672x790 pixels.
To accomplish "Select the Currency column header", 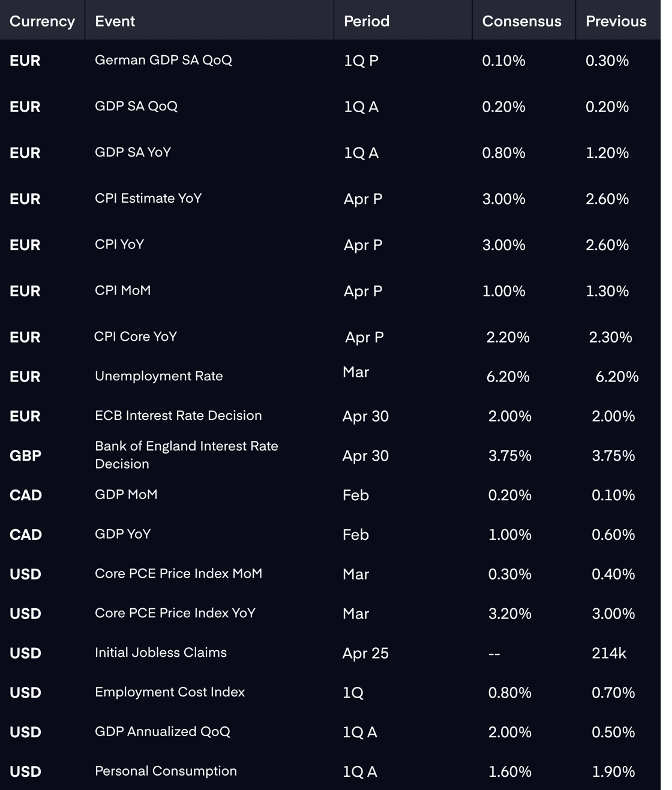I will (x=42, y=21).
